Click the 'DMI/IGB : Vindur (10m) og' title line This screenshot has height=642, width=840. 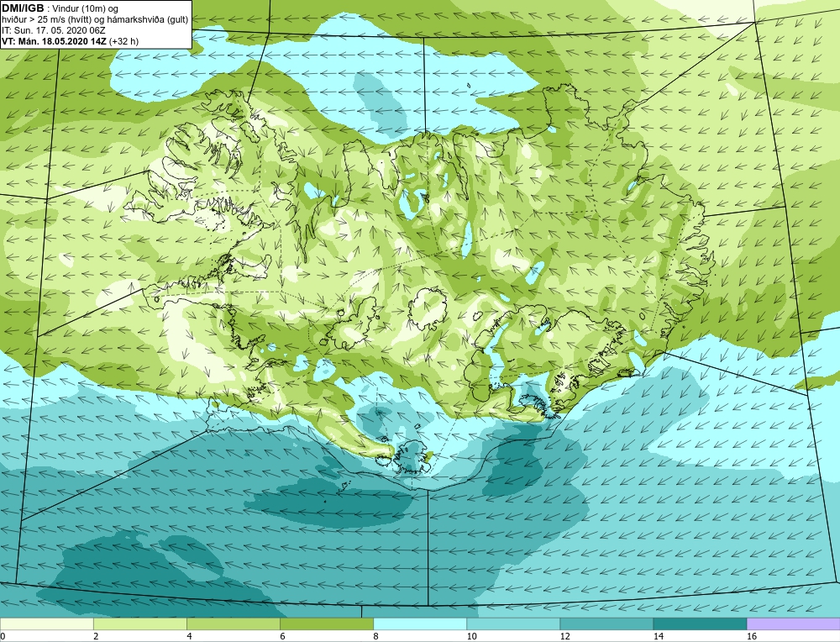click(x=60, y=8)
